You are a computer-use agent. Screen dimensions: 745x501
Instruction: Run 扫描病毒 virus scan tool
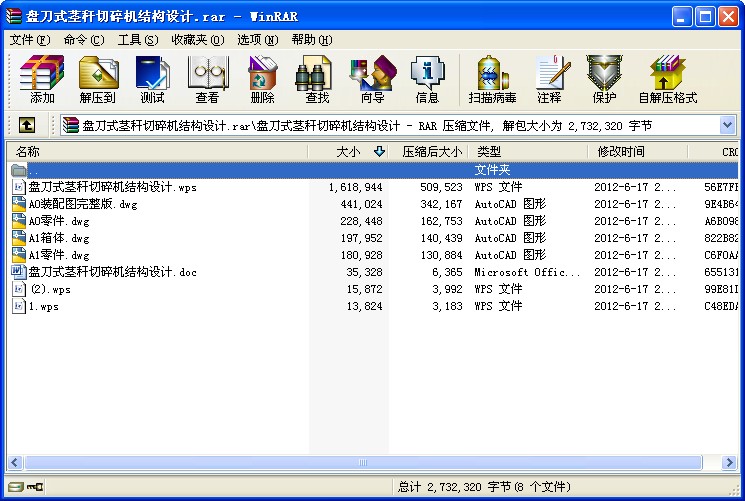(x=494, y=79)
